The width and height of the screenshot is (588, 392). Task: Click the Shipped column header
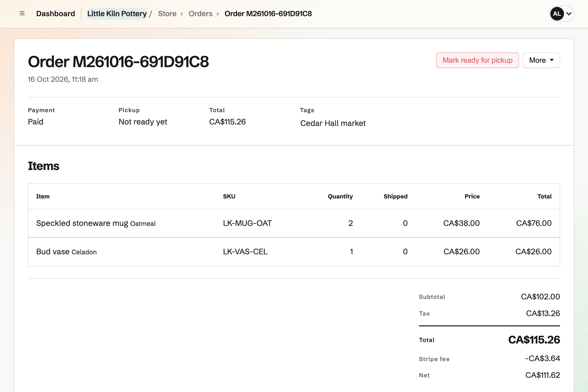click(395, 196)
